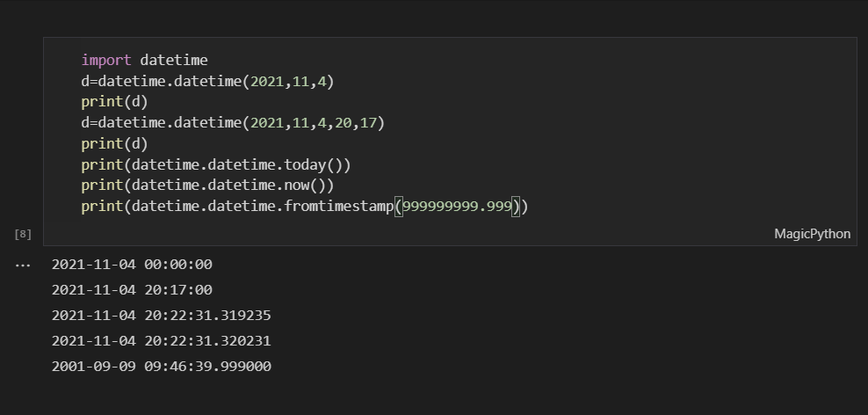Click the output ending in 31.320231
Viewport: 868px width, 415px height.
(x=161, y=341)
